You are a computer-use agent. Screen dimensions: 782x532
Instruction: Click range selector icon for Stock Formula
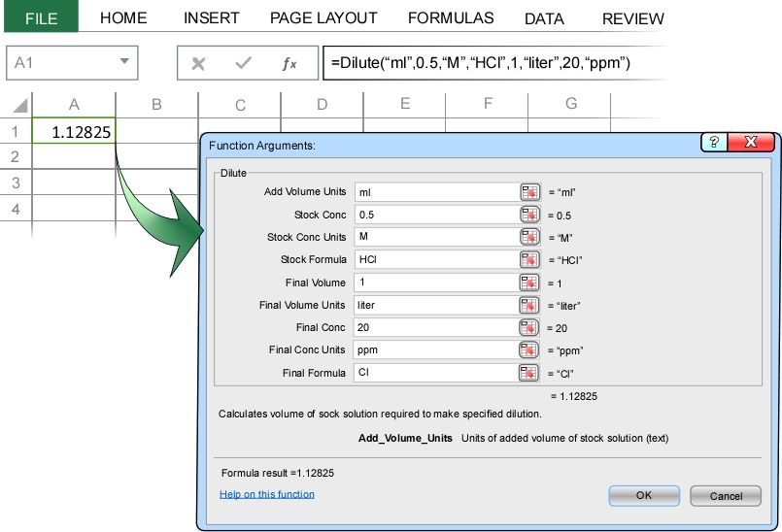(529, 259)
